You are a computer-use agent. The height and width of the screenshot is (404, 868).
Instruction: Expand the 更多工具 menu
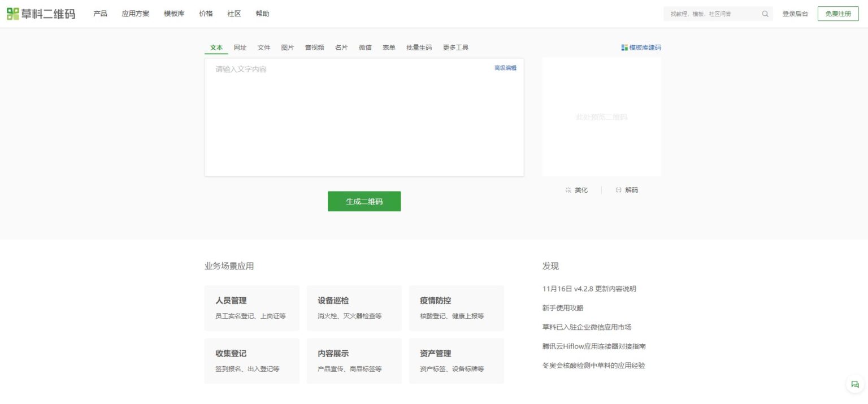point(455,47)
